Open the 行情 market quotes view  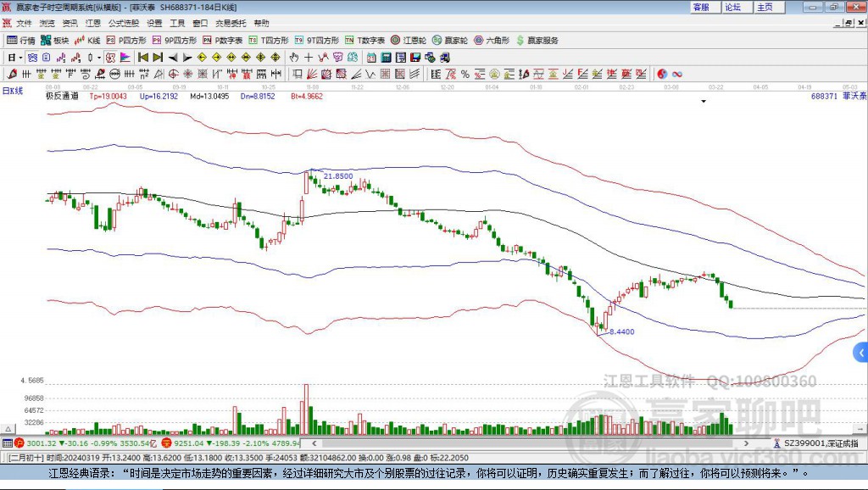(21, 41)
